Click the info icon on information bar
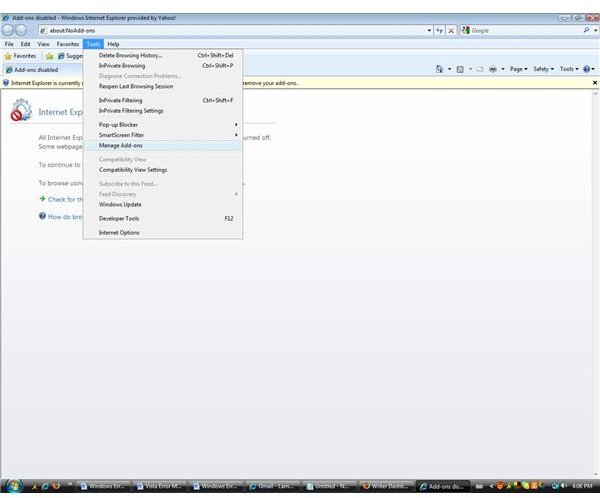The width and height of the screenshot is (600, 498). pos(6,83)
